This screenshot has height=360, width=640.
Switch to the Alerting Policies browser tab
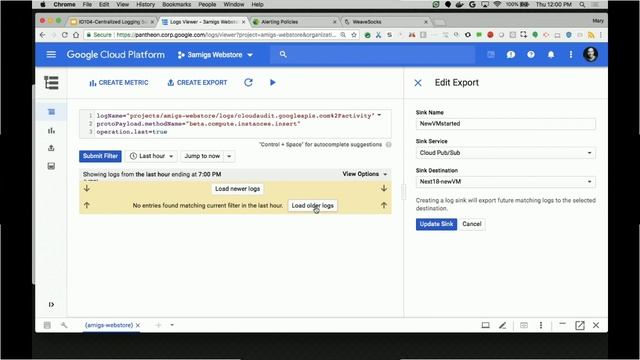point(294,22)
